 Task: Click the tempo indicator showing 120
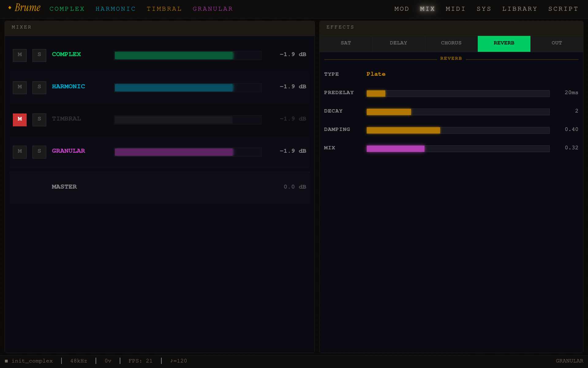click(x=179, y=361)
